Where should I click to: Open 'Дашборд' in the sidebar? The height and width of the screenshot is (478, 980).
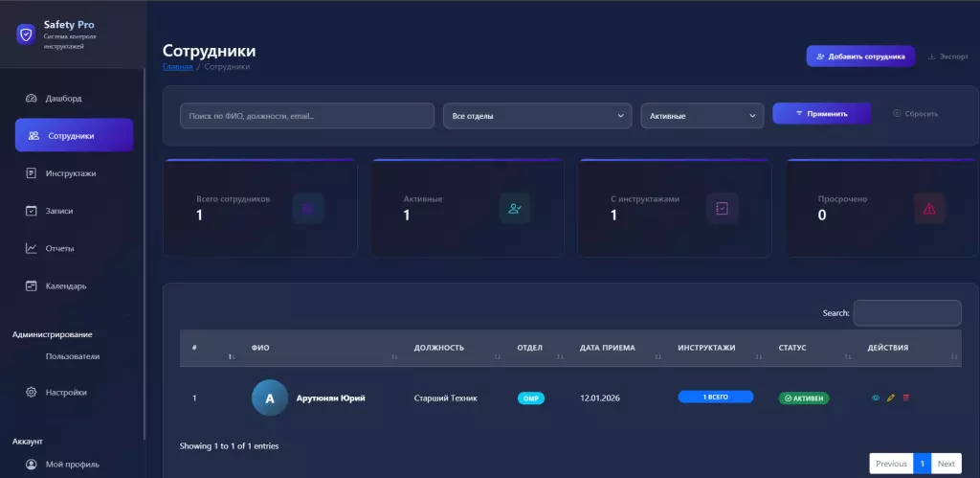point(64,99)
